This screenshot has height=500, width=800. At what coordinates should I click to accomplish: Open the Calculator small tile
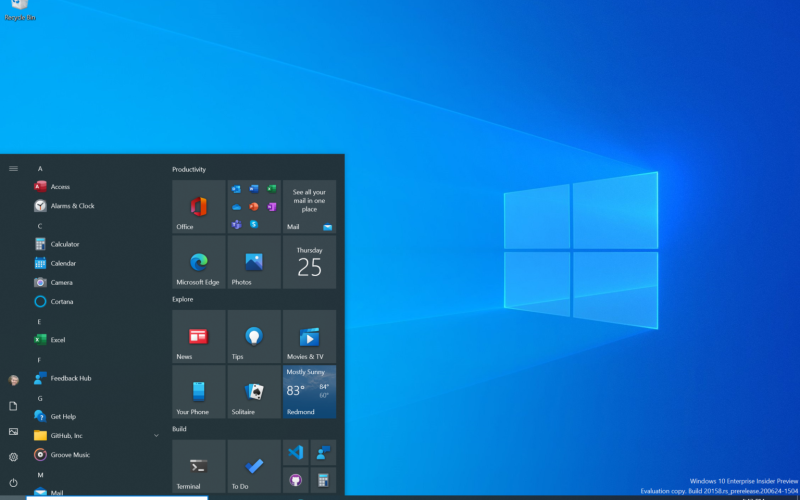pos(323,480)
